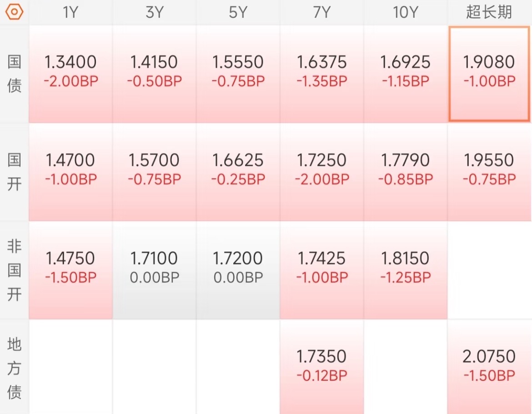The width and height of the screenshot is (532, 414).
Task: Open the highlighted 1.9080 ultra-long treasury cell
Action: 489,74
